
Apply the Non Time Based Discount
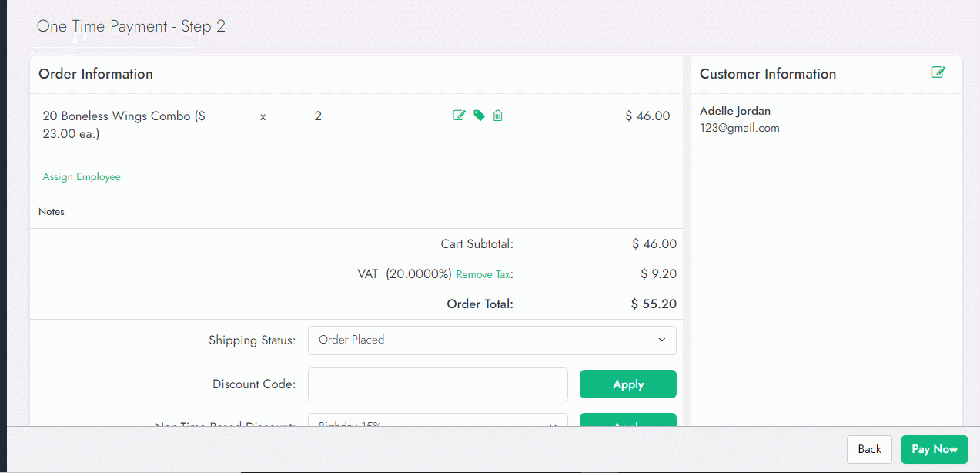(x=627, y=421)
